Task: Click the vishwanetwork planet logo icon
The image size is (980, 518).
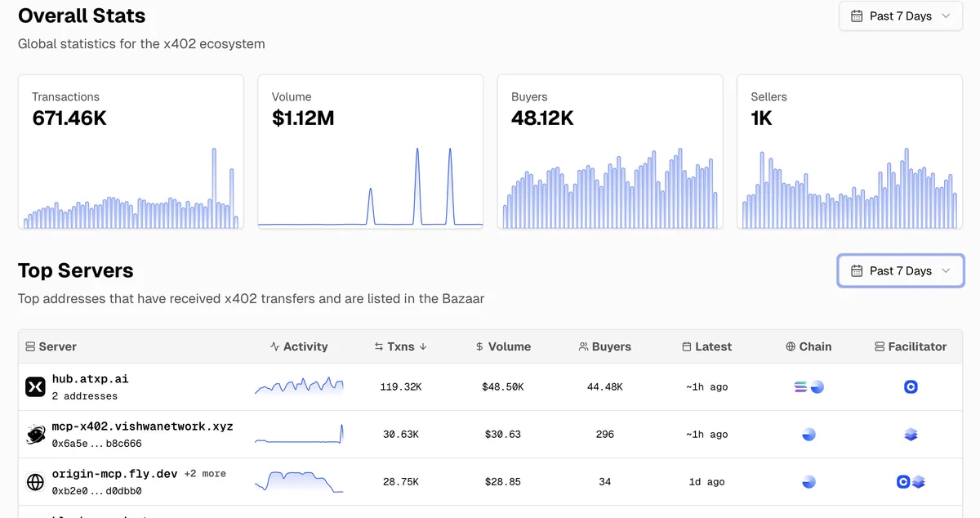Action: pos(35,434)
